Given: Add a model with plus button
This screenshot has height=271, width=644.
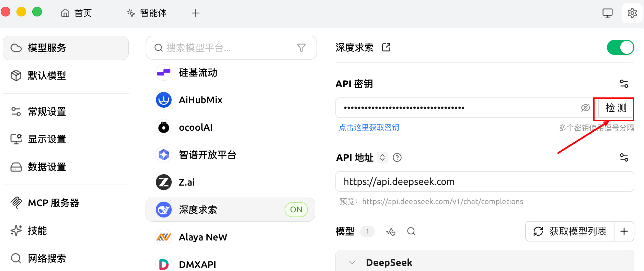Looking at the screenshot, I should coord(624,231).
